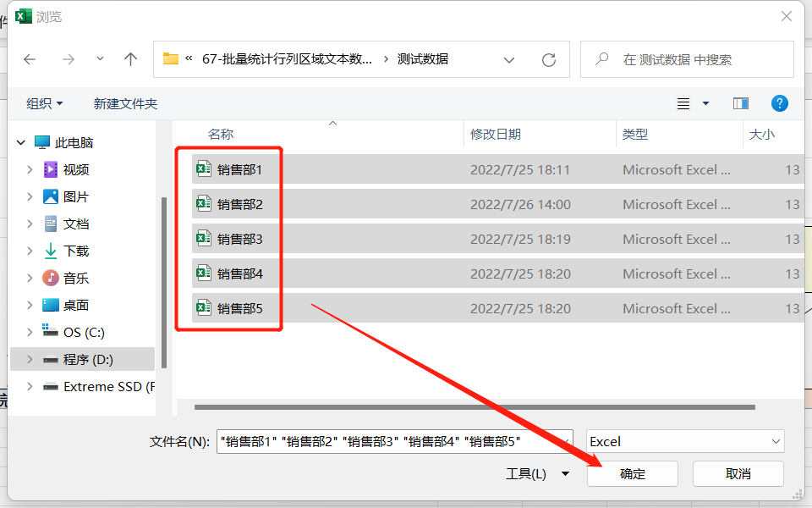Go up one folder level

pyautogui.click(x=130, y=59)
